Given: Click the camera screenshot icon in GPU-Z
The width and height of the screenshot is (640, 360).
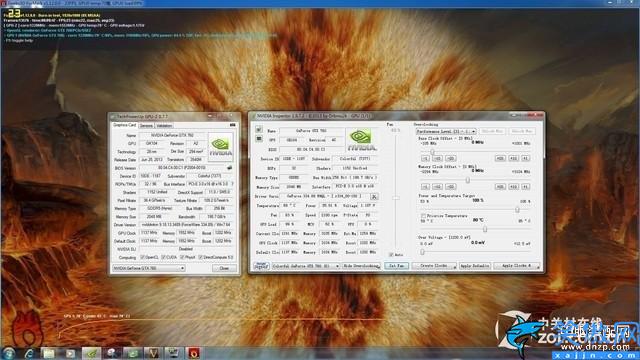Looking at the screenshot, I should tap(232, 125).
